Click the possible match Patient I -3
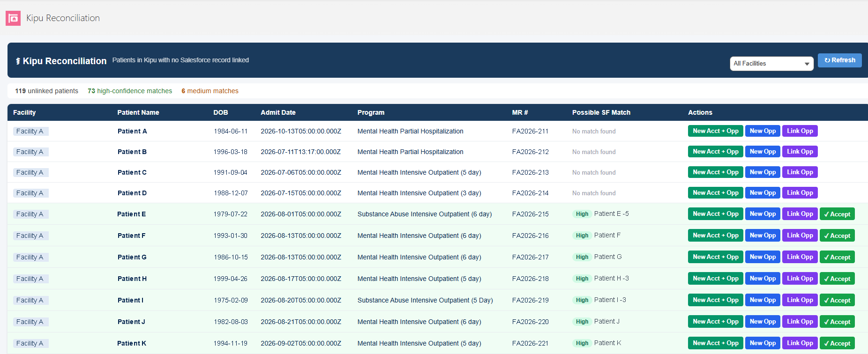The image size is (868, 354). (610, 300)
